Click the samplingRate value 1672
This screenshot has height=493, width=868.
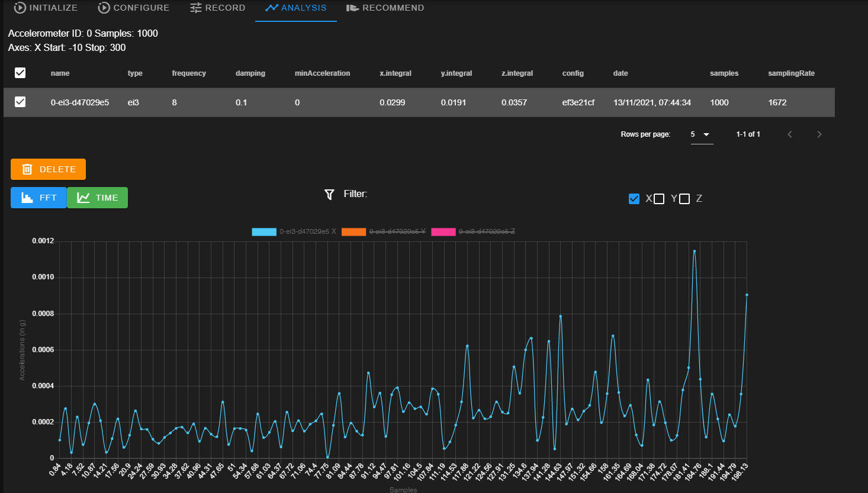(x=777, y=102)
